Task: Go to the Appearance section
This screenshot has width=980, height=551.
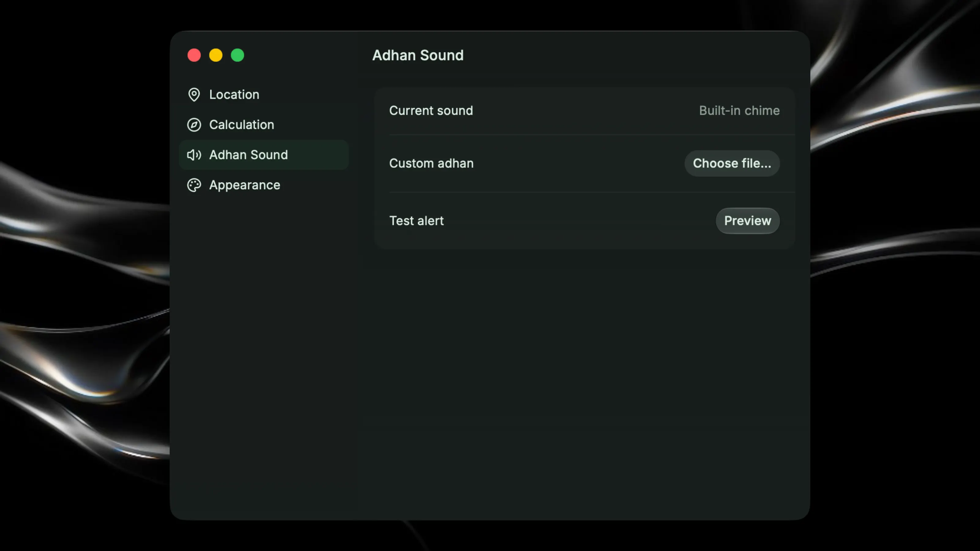Action: [264, 185]
